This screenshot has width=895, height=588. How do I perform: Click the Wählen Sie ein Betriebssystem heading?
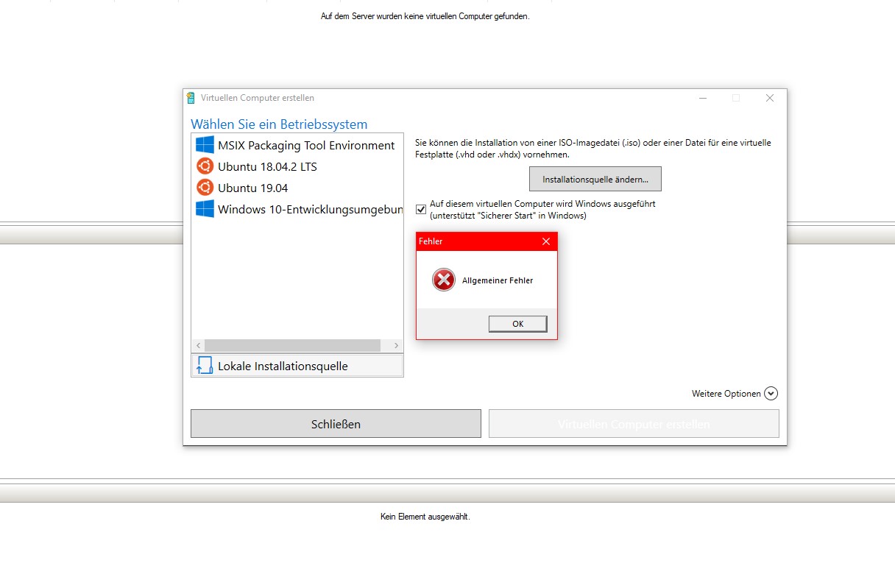coord(279,124)
